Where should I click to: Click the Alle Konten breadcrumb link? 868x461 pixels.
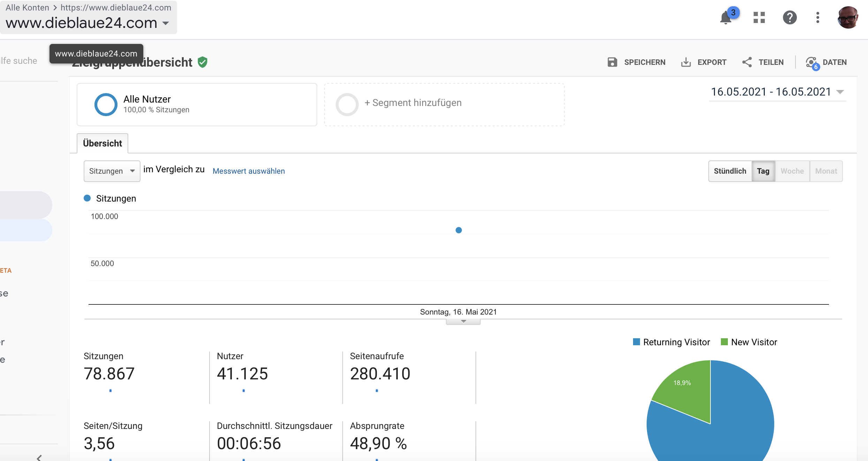pos(27,7)
